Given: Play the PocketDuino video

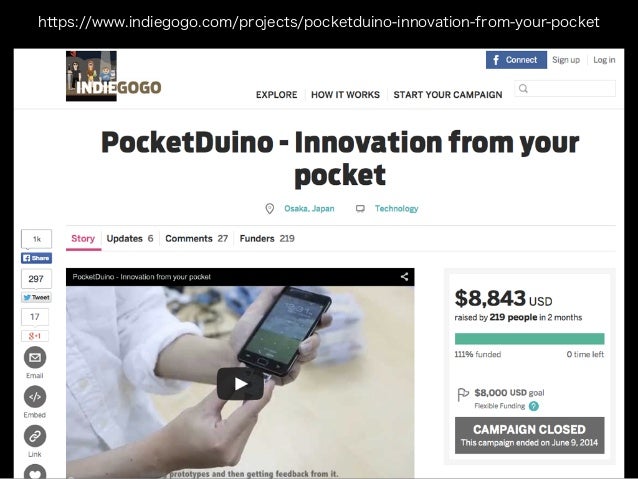Looking at the screenshot, I should pyautogui.click(x=240, y=384).
